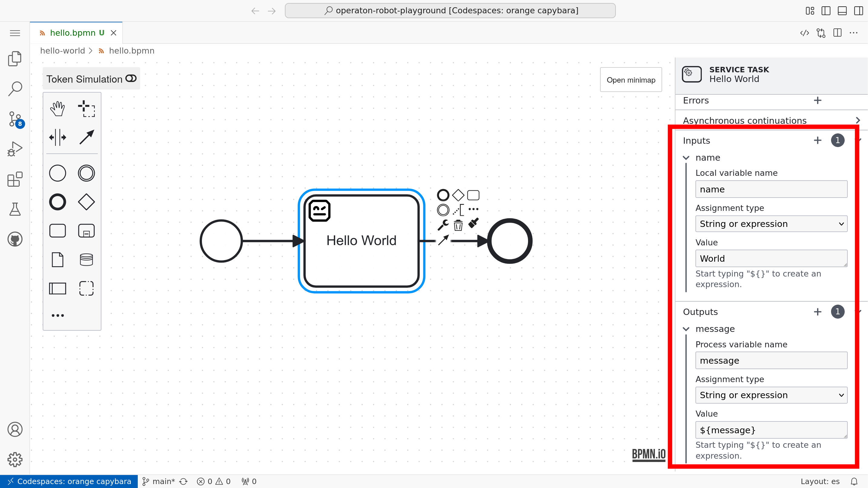Open the Source Control sidebar icon
This screenshot has height=488, width=868.
[x=15, y=119]
